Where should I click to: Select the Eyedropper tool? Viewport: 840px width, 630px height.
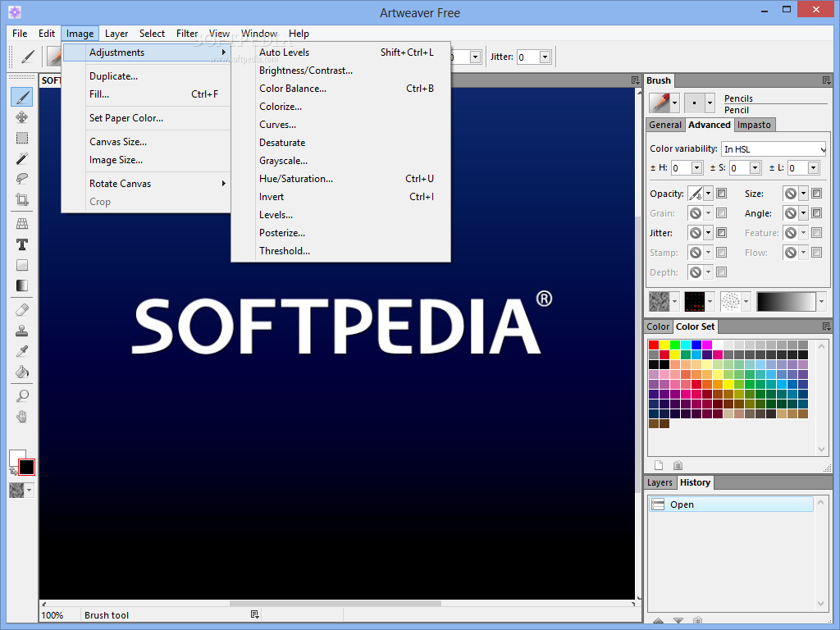[22, 351]
